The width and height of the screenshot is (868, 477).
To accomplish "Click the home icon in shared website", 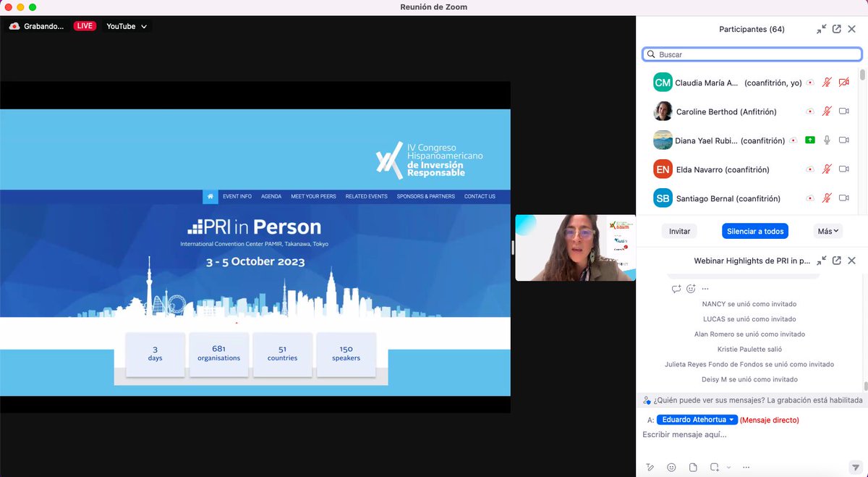I will pyautogui.click(x=210, y=196).
